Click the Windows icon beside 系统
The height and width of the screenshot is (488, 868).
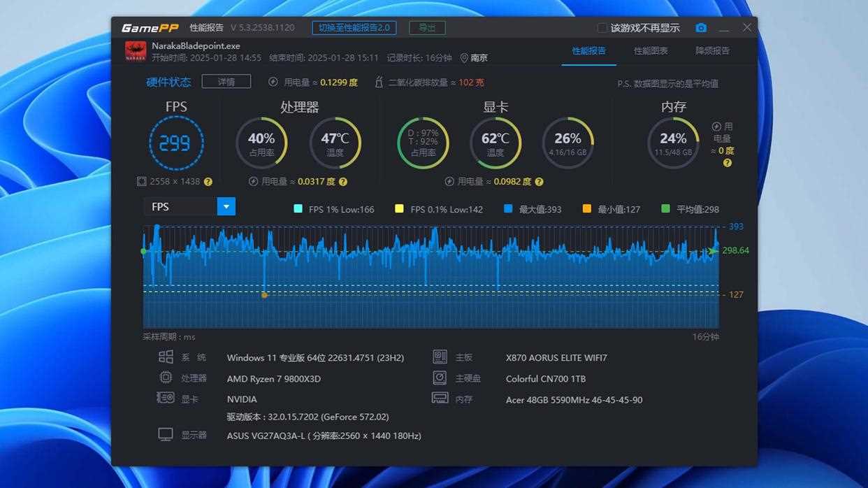click(x=166, y=357)
